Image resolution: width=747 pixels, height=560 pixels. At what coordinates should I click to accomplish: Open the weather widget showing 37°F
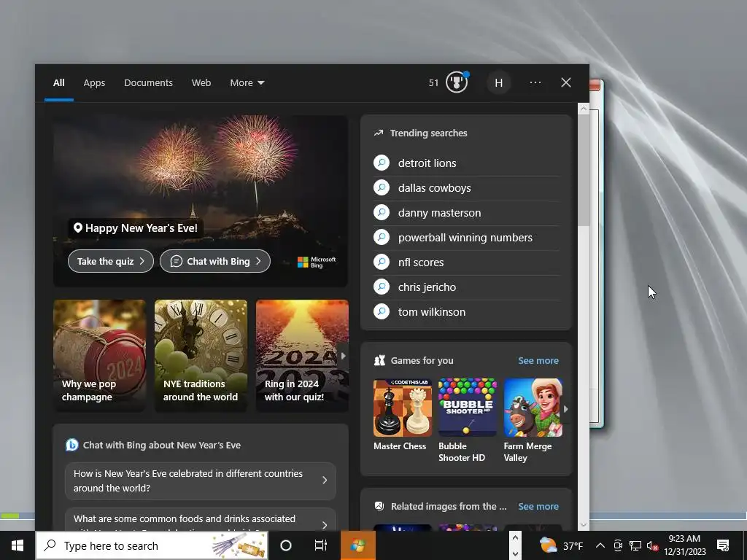click(x=561, y=545)
